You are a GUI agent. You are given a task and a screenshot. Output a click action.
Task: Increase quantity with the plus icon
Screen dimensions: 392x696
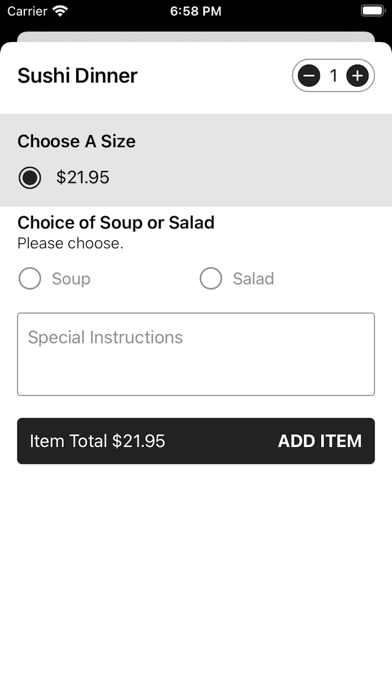click(357, 76)
